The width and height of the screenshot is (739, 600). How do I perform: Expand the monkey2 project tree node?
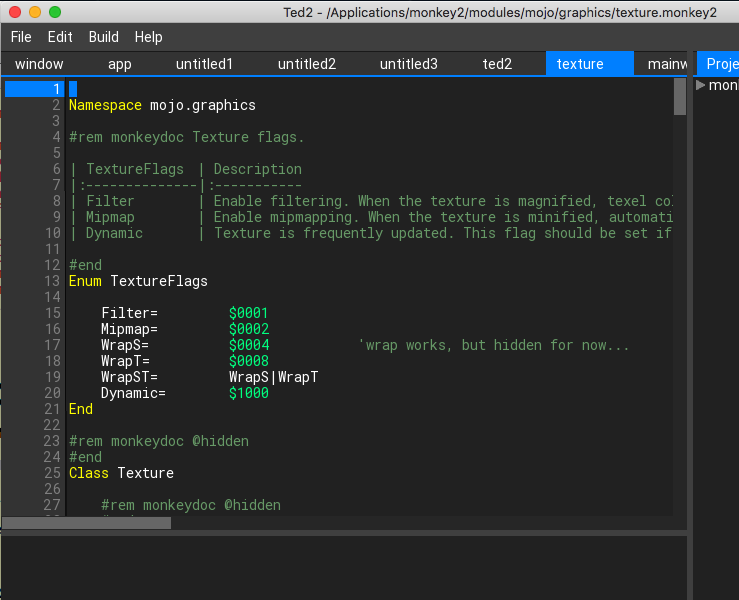(701, 85)
